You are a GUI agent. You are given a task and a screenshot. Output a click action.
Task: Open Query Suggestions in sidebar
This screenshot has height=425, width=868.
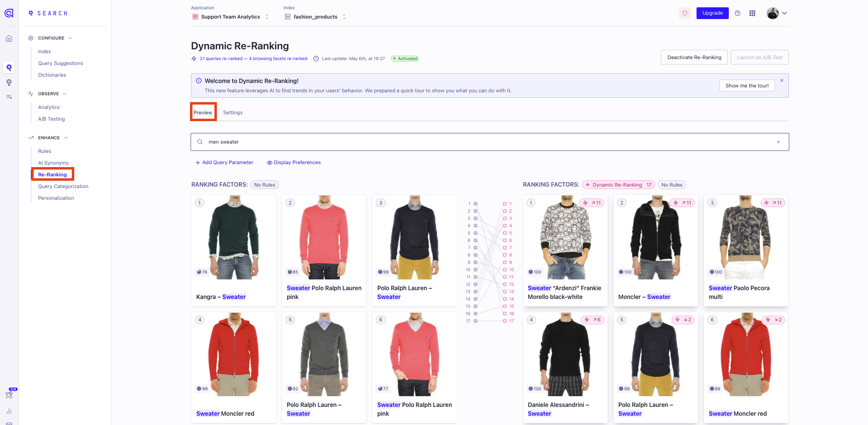(61, 63)
